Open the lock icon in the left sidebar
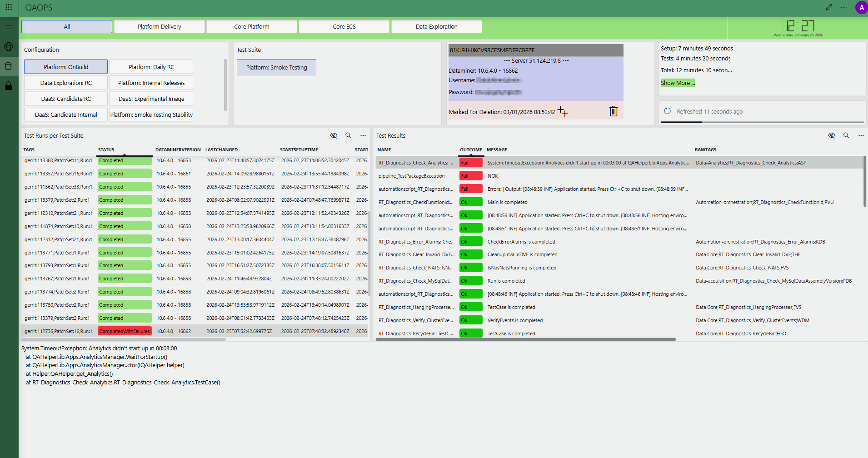 [x=8, y=86]
